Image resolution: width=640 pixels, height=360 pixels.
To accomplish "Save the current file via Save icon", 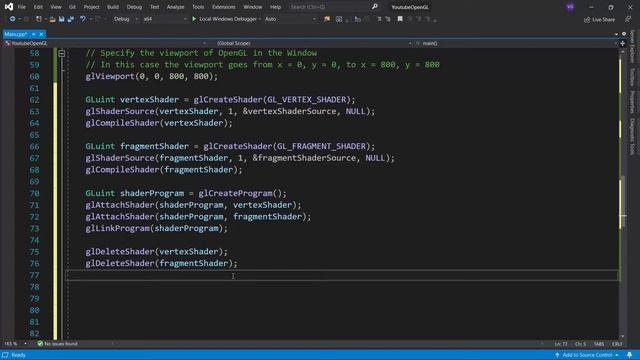I will (62, 19).
